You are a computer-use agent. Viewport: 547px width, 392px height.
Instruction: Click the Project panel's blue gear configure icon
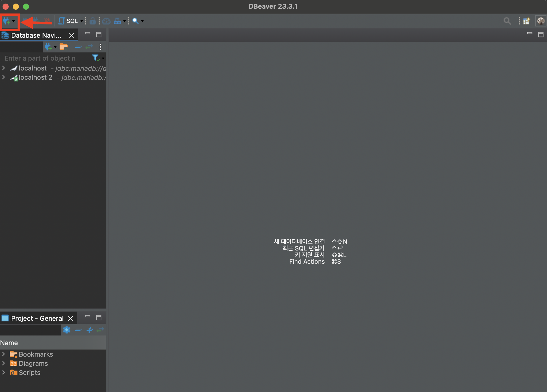(x=66, y=330)
